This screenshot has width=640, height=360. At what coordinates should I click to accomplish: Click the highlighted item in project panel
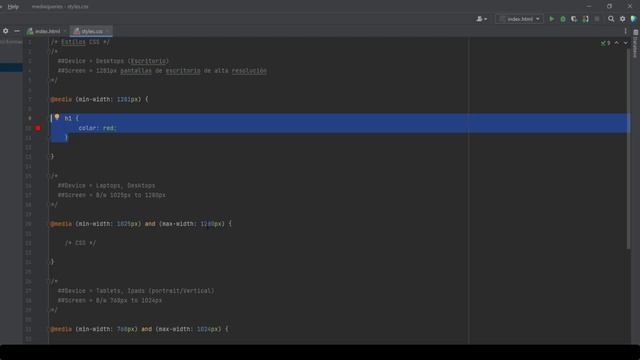[x=11, y=67]
